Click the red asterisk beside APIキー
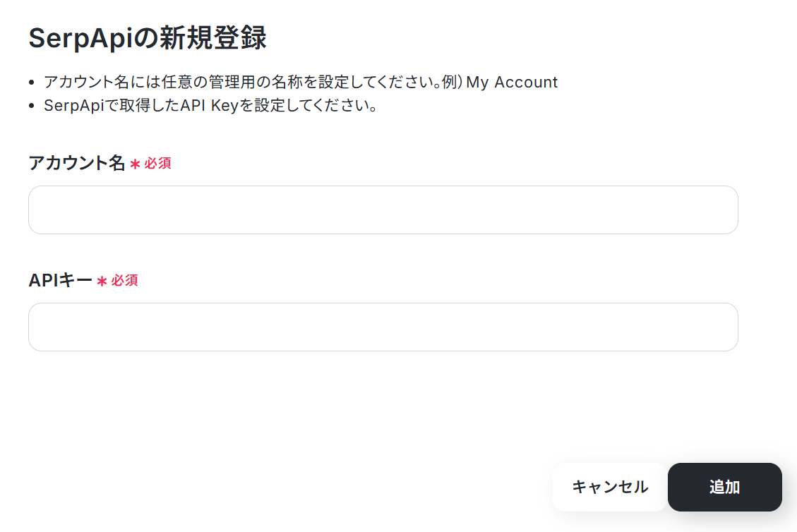Screen dimensions: 797x532 pos(102,281)
